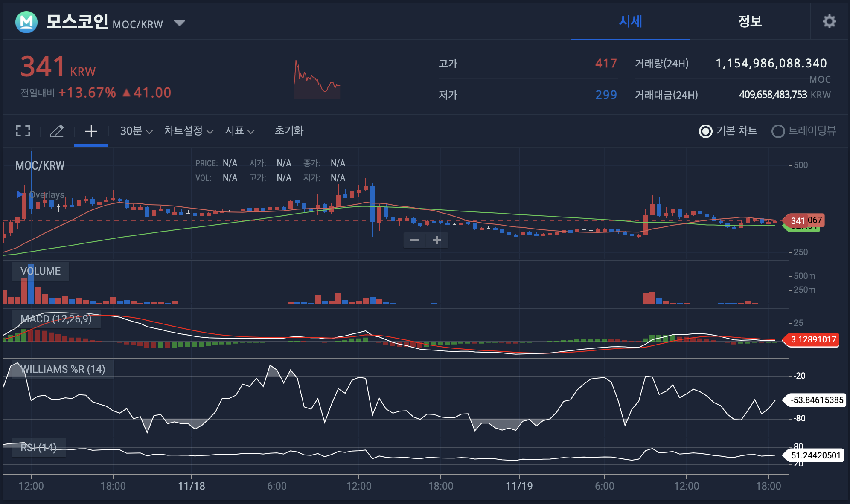Click the mini price sparkline chart
Screen dimensions: 850x504
tap(317, 80)
